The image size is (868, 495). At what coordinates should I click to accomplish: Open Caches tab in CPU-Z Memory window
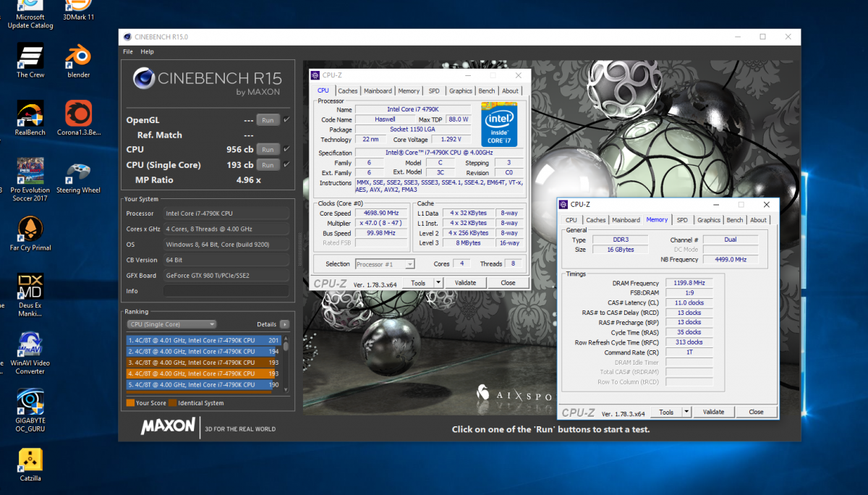596,220
